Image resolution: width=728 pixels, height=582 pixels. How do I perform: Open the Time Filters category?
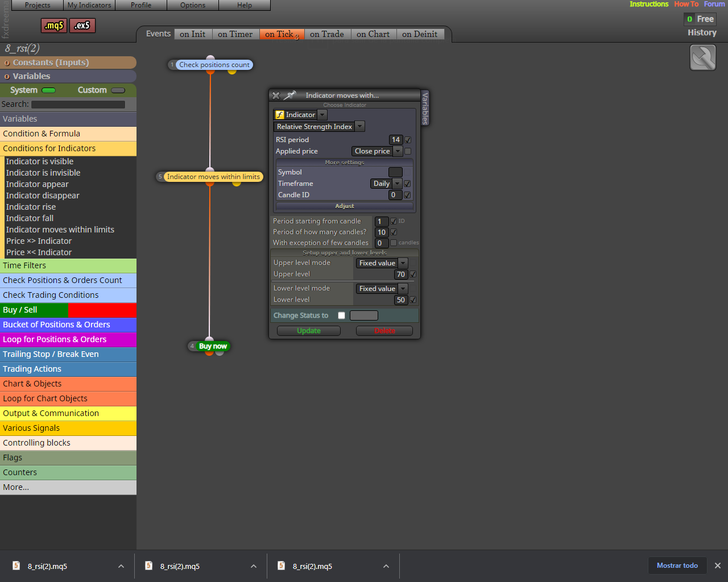(68, 265)
